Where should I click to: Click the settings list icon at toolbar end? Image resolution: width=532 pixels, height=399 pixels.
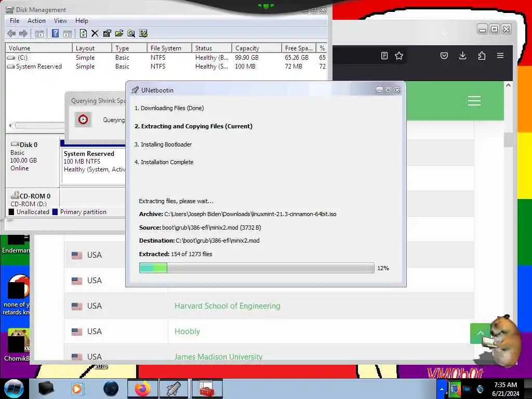pyautogui.click(x=143, y=33)
